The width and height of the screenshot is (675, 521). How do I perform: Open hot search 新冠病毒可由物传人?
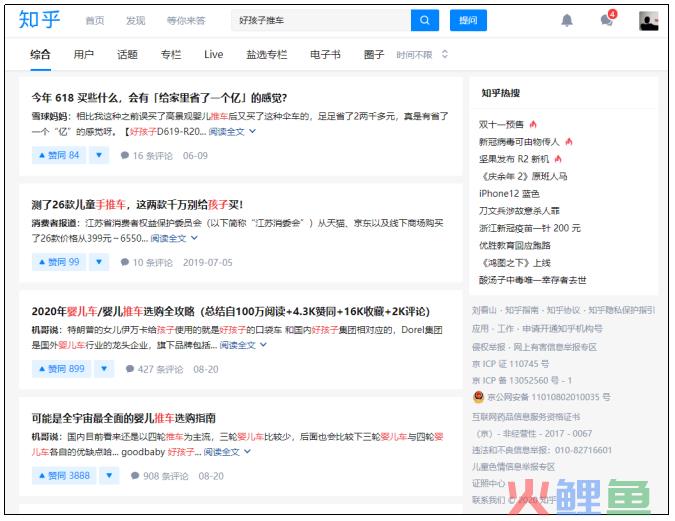519,142
